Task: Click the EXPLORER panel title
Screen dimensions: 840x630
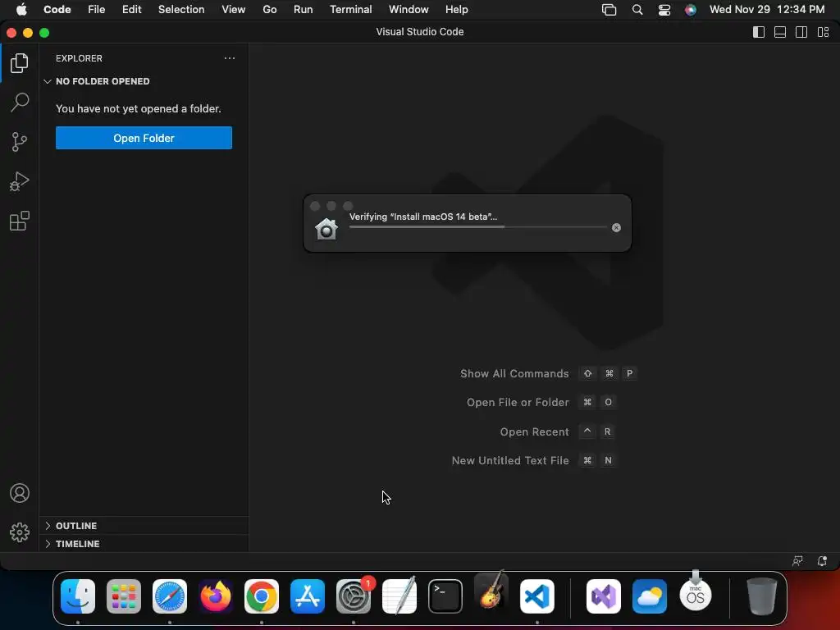Action: point(79,58)
